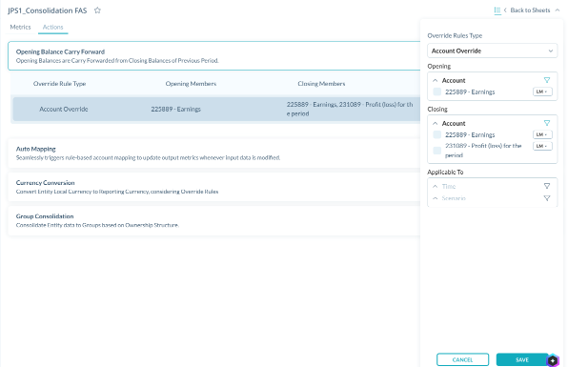568x367 pixels.
Task: Click the Time filter funnel icon
Action: point(547,186)
